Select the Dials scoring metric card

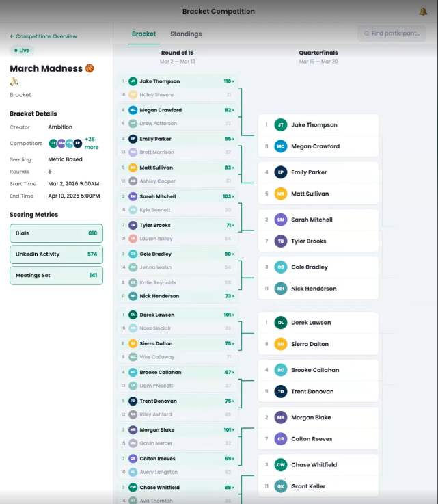point(56,233)
